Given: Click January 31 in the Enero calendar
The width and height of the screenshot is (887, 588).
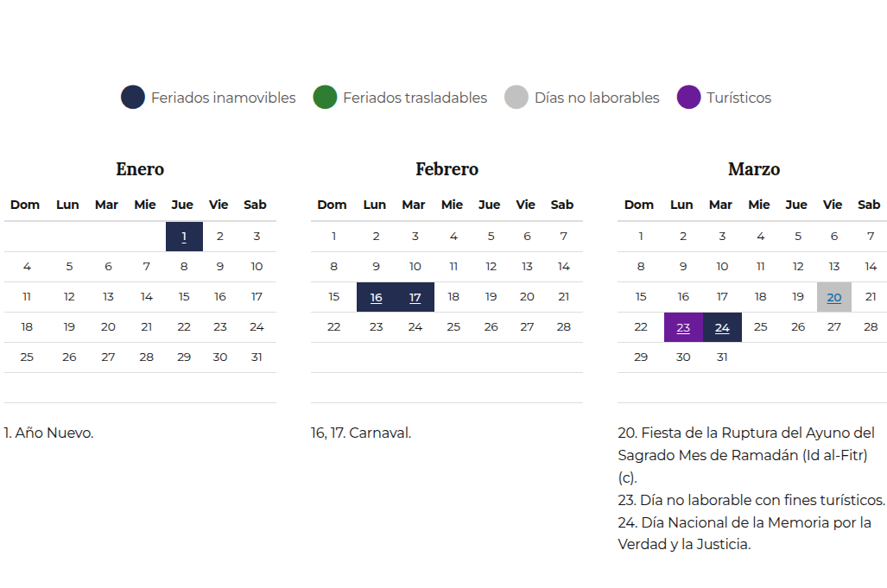Looking at the screenshot, I should (257, 357).
